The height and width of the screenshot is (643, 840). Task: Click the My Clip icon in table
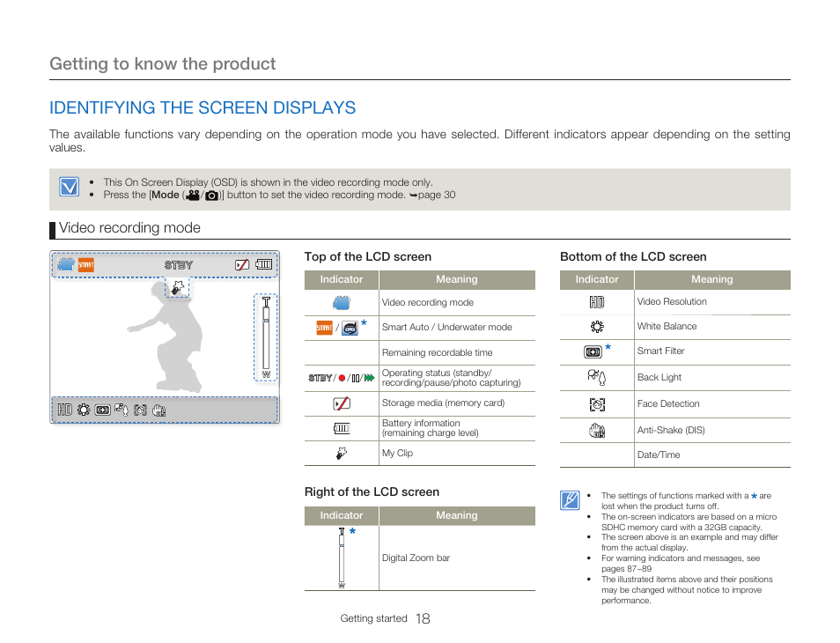342,454
